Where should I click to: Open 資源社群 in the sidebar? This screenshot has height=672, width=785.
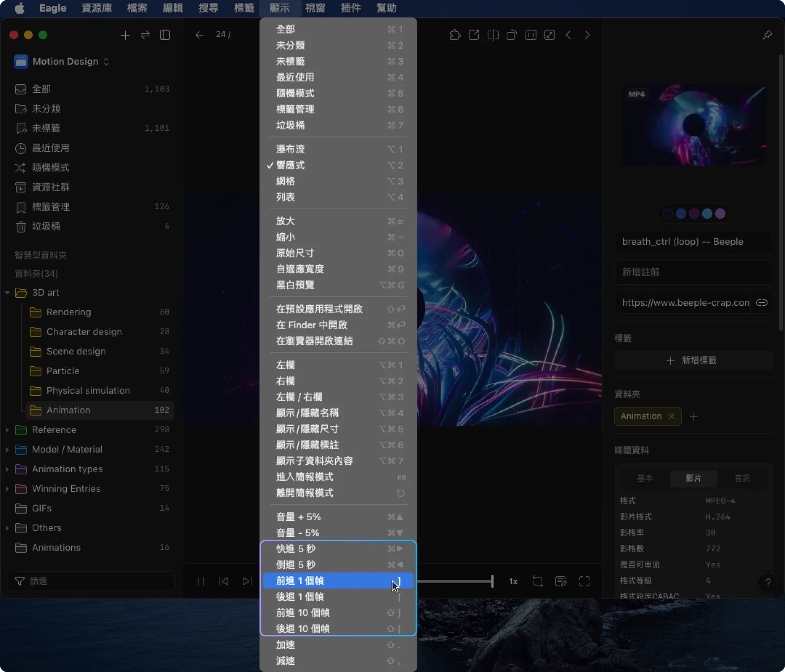(92, 187)
